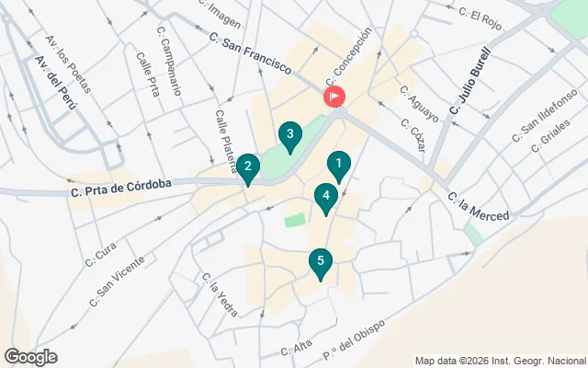The width and height of the screenshot is (588, 368).
Task: Click the C. San Vicente street label
Action: [x=117, y=282]
